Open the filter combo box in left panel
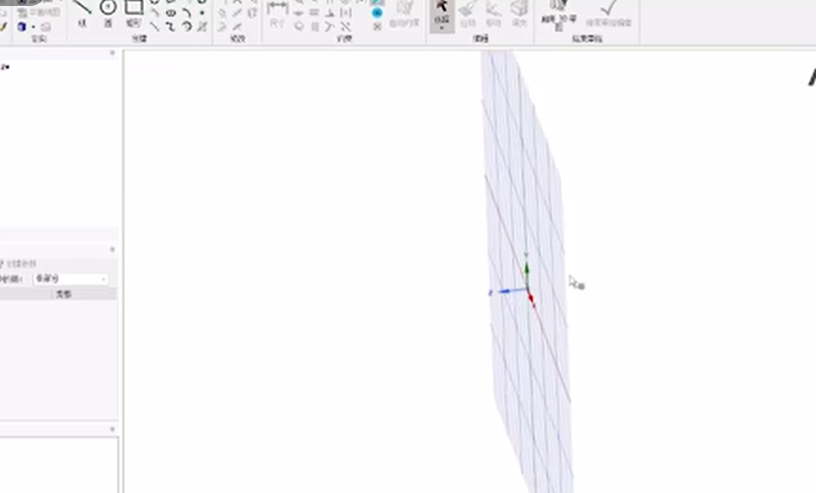 71,279
